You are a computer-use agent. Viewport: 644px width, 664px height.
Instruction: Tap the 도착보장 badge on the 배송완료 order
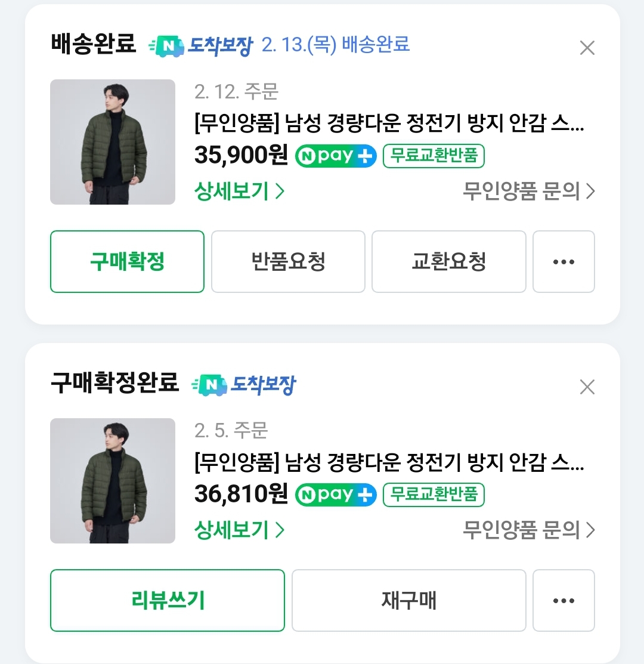[201, 45]
